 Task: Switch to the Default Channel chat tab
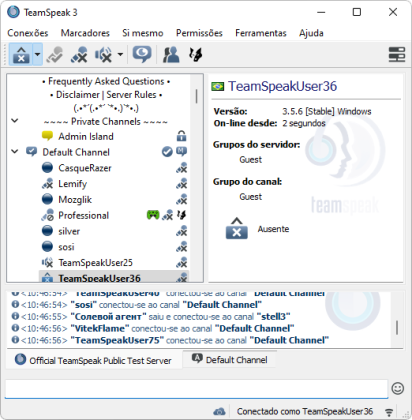pos(230,359)
